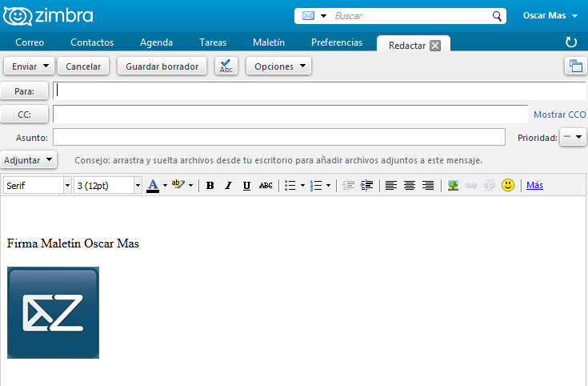Expand the Adjuntar dropdown arrow

pos(49,159)
